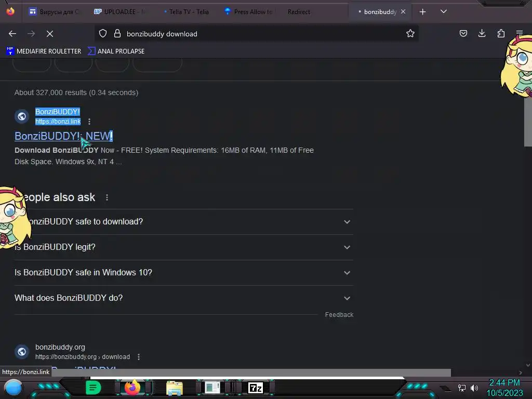This screenshot has width=532, height=399.
Task: Open Firefox from the taskbar
Action: pos(132,387)
